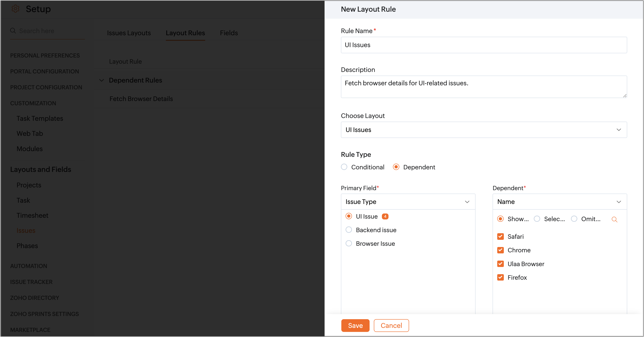
Task: Open the Primary Field Issue Type dropdown
Action: tap(408, 202)
